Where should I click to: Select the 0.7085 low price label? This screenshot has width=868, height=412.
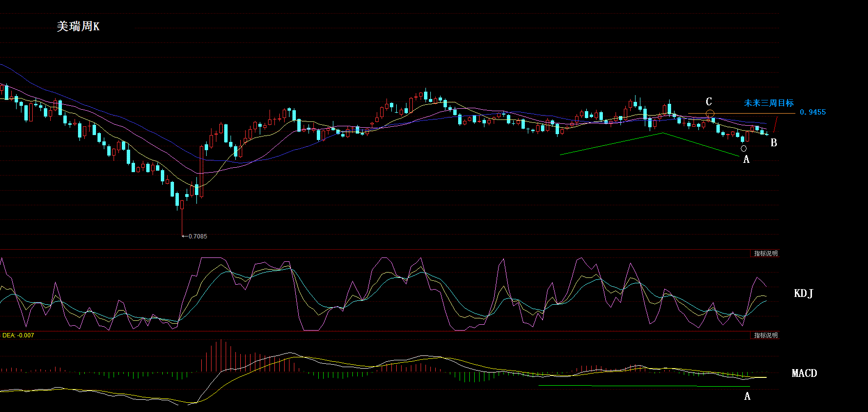pyautogui.click(x=197, y=236)
